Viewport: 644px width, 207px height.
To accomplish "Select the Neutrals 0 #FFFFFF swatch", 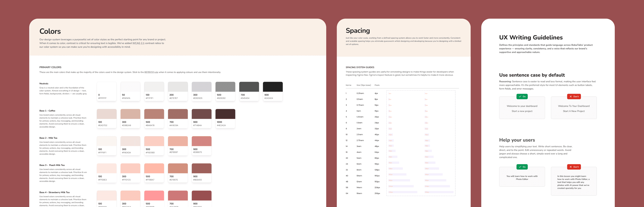I will click(x=106, y=91).
